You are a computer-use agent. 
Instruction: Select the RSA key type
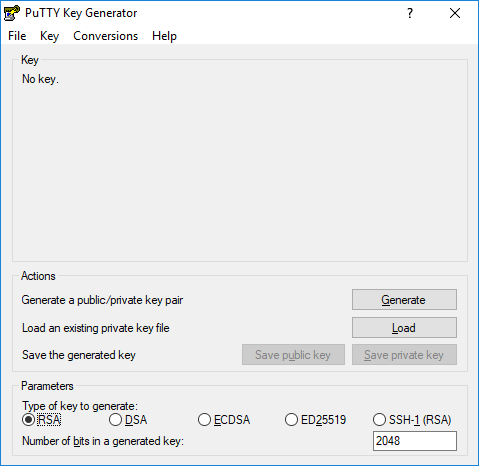click(x=42, y=419)
